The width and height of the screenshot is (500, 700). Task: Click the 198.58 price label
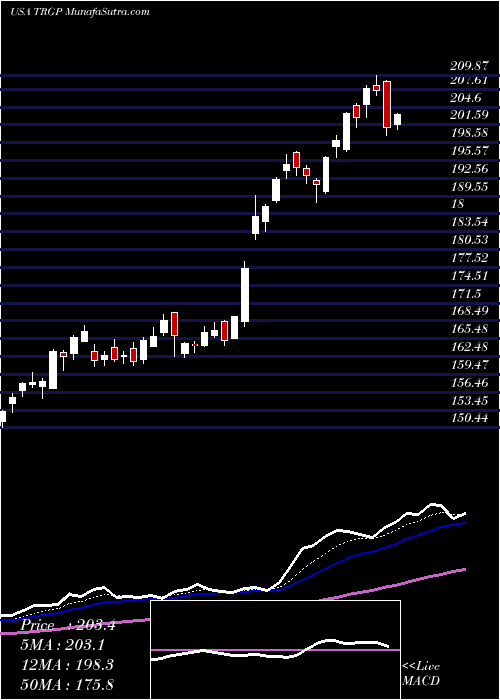pyautogui.click(x=470, y=133)
